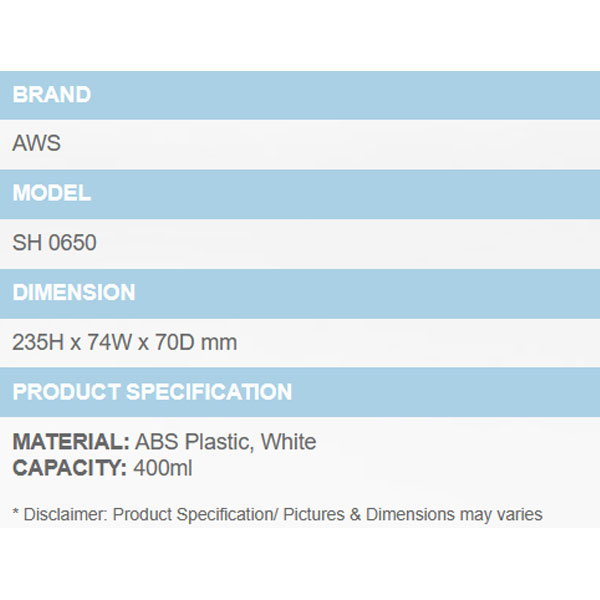600x600 pixels.
Task: Click the asterisk before Disclaimer
Action: 16,515
